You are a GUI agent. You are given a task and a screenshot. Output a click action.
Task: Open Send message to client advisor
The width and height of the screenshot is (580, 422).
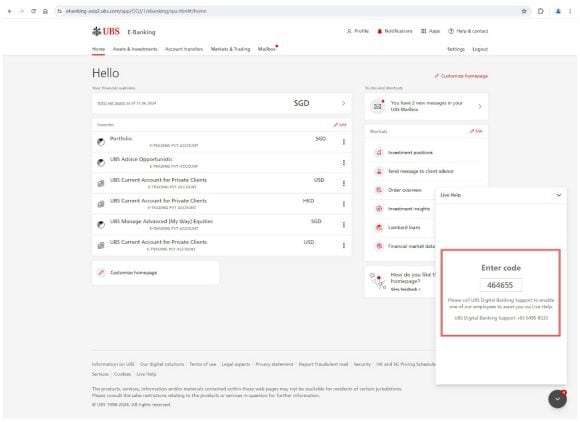tap(421, 171)
